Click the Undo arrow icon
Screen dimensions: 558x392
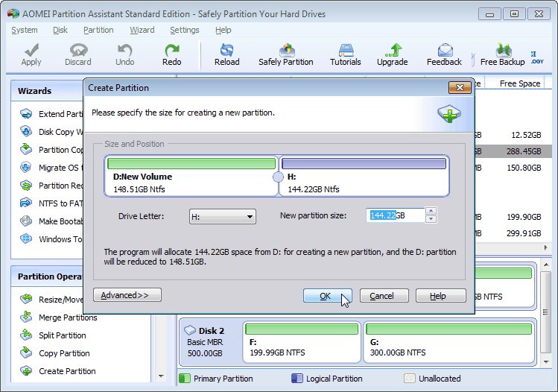pos(124,50)
